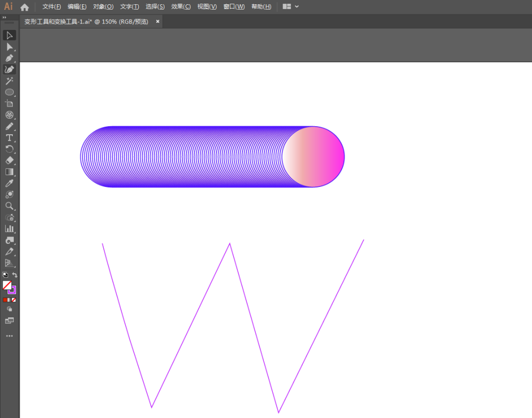The width and height of the screenshot is (532, 418).
Task: Choose the Zoom magnifier tool
Action: point(10,206)
